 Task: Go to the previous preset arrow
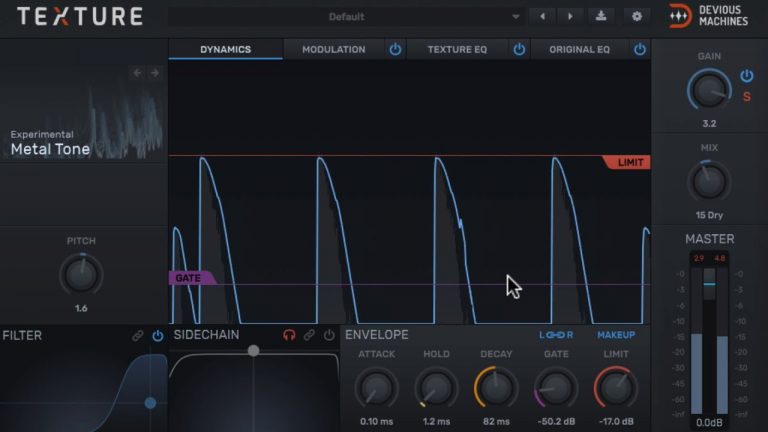543,16
